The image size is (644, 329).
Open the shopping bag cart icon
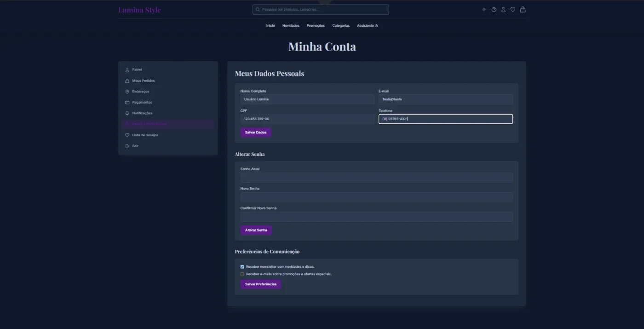(523, 10)
